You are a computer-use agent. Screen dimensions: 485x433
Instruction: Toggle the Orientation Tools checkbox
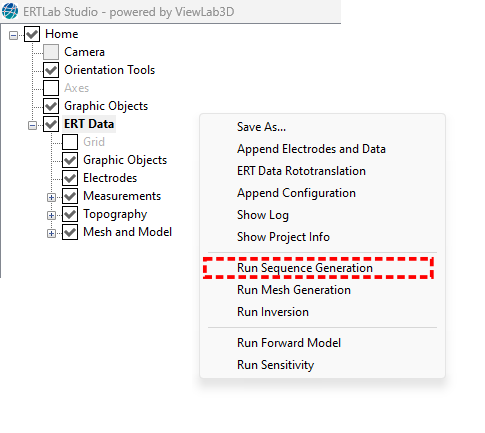pos(51,70)
